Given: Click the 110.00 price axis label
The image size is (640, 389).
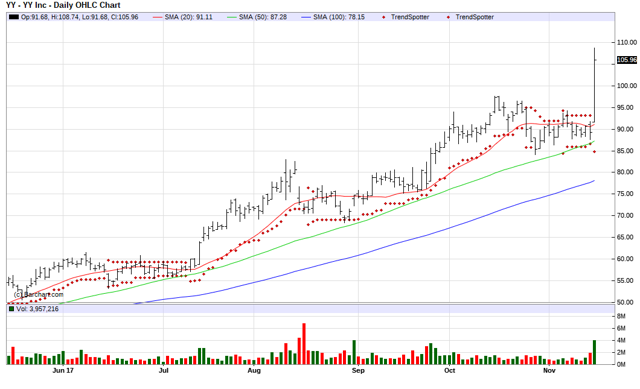Looking at the screenshot, I should click(627, 42).
